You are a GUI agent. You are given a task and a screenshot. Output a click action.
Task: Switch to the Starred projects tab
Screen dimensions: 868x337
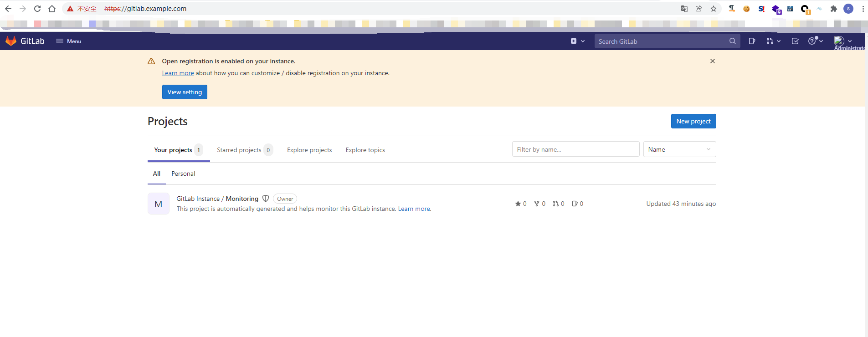coord(239,150)
